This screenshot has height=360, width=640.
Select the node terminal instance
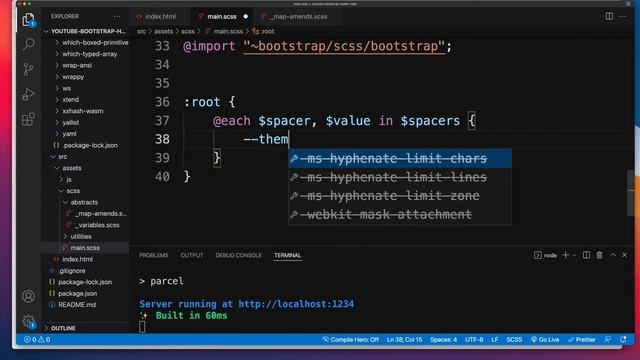coord(545,255)
